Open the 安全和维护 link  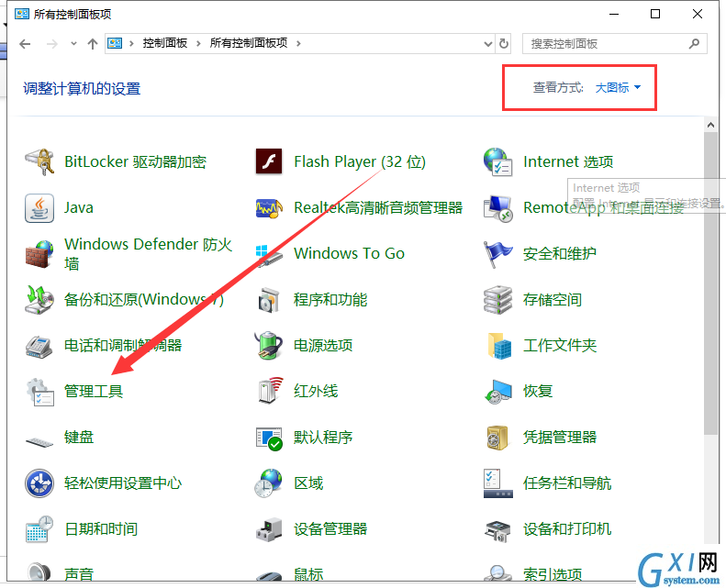pos(560,253)
